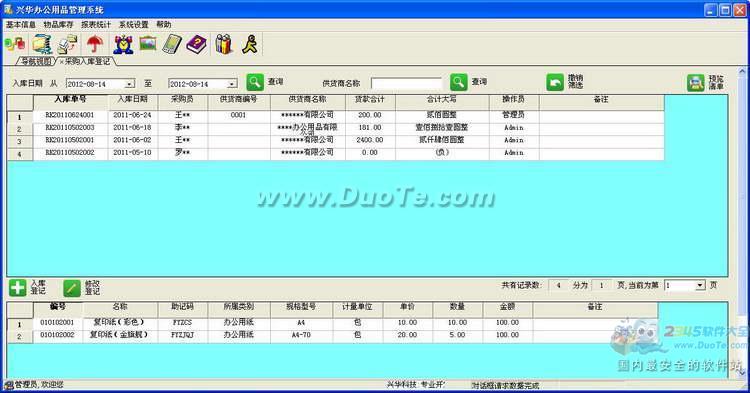Click the picture frame toolbar icon
This screenshot has height=393, width=750.
click(x=148, y=44)
